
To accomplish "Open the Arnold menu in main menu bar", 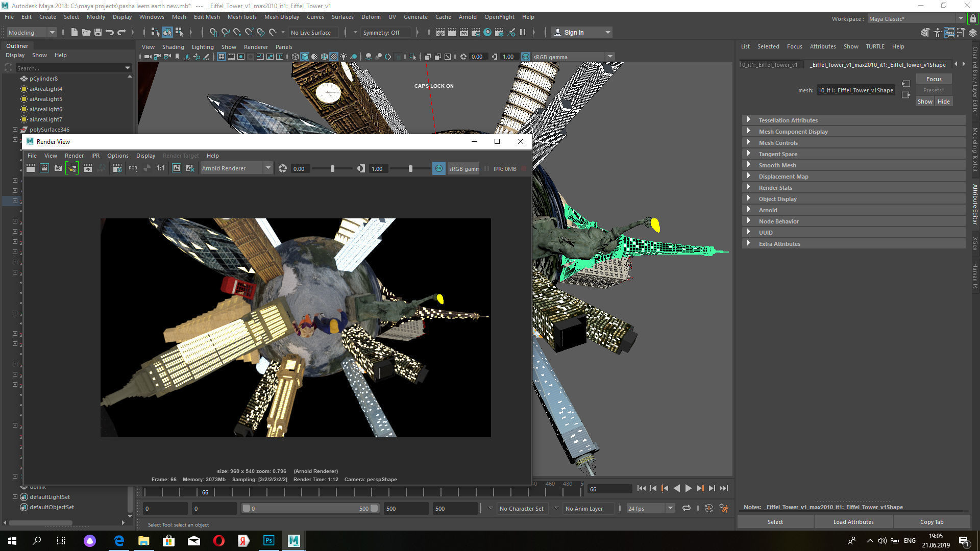I will coord(468,17).
